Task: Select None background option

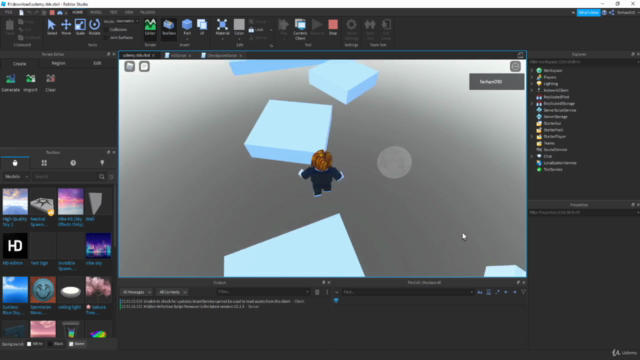Action: pos(77,344)
